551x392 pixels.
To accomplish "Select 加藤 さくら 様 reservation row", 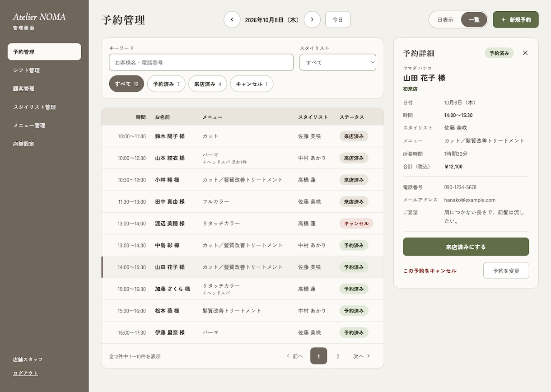I will [x=243, y=289].
